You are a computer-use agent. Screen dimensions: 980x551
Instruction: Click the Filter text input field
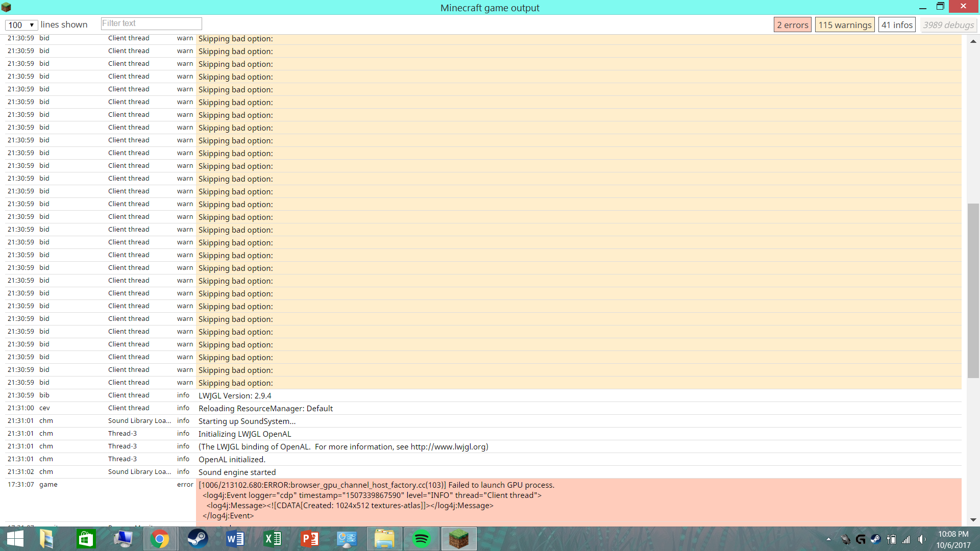click(x=151, y=23)
